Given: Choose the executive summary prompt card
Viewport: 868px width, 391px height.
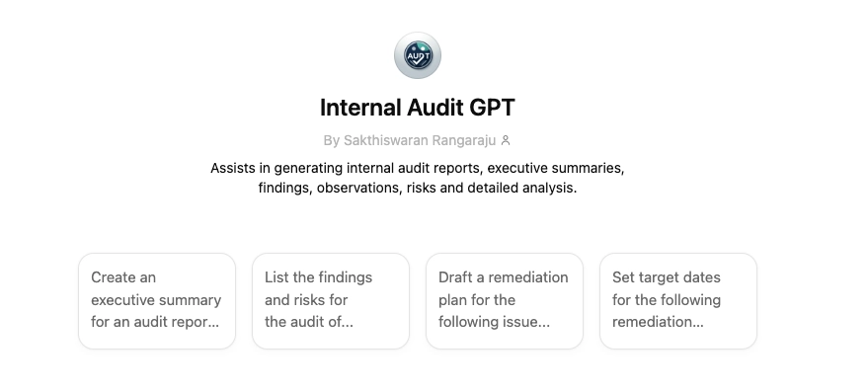Looking at the screenshot, I should click(157, 301).
